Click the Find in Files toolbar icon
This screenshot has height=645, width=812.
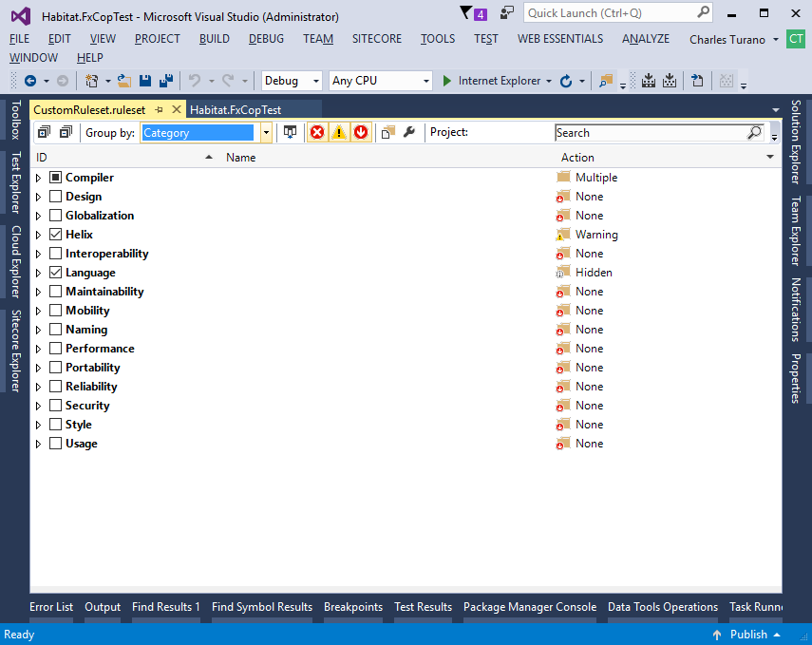606,81
